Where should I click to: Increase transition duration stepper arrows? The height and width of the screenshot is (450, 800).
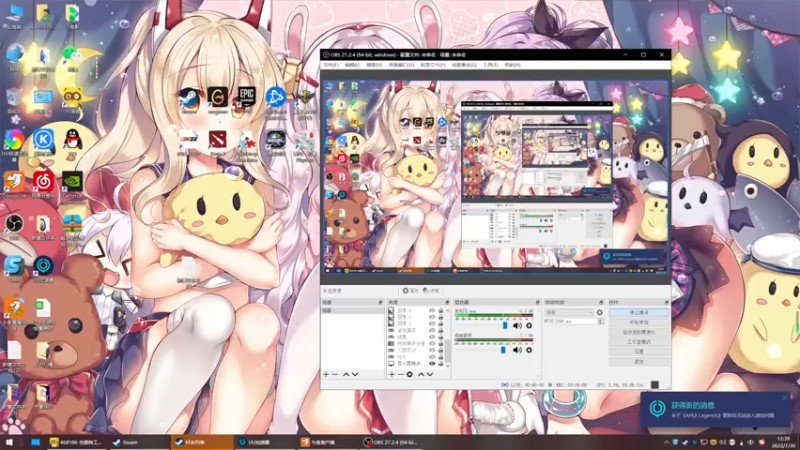[600, 321]
